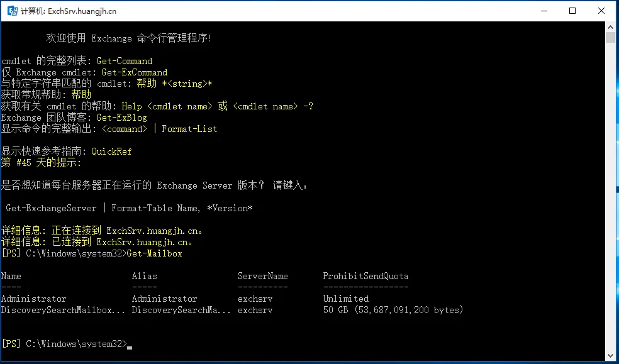Click the QuickRef text

[x=111, y=152]
